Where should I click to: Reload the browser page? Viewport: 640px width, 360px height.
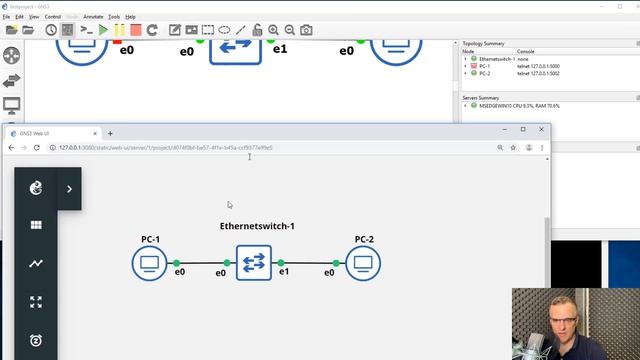37,148
